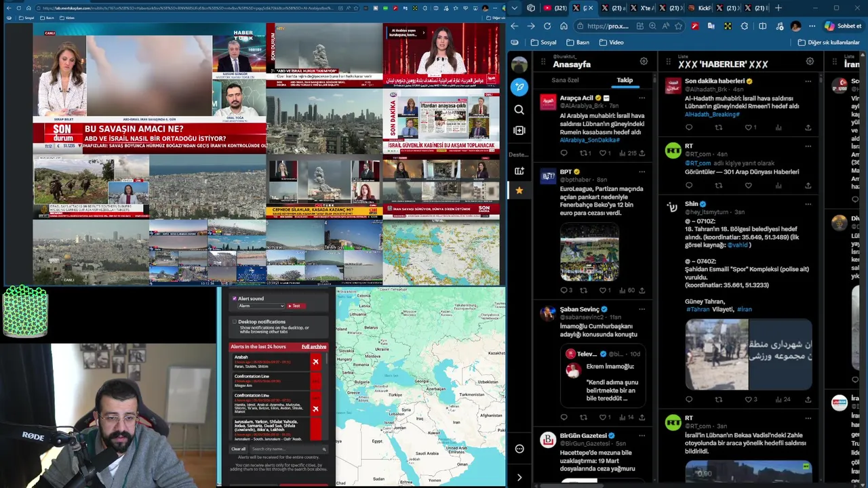Select the starred deck in X Pro sidebar
The image size is (868, 488).
tap(519, 190)
